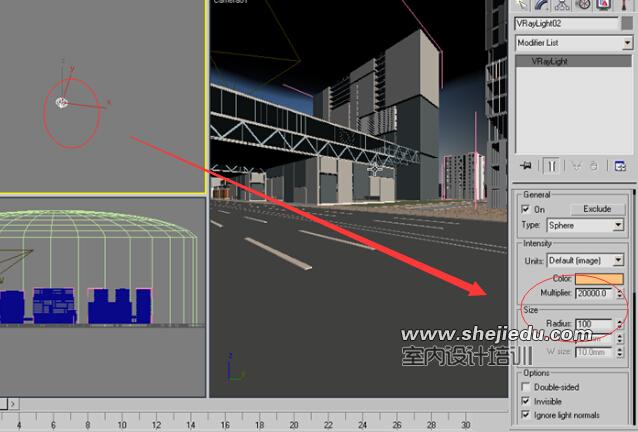Toggle Ignore light normals checkbox
638x432 pixels.
(x=526, y=415)
